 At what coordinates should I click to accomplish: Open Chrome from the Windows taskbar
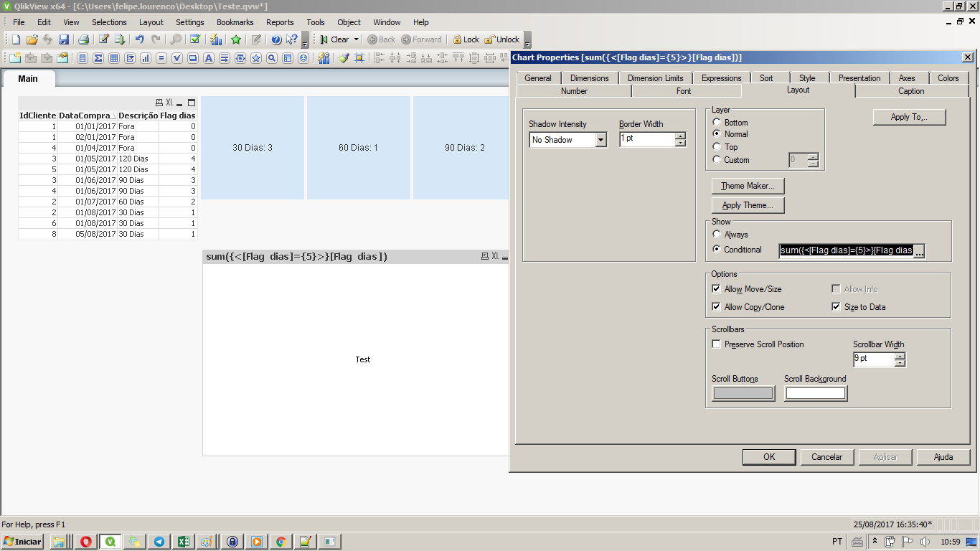(281, 542)
